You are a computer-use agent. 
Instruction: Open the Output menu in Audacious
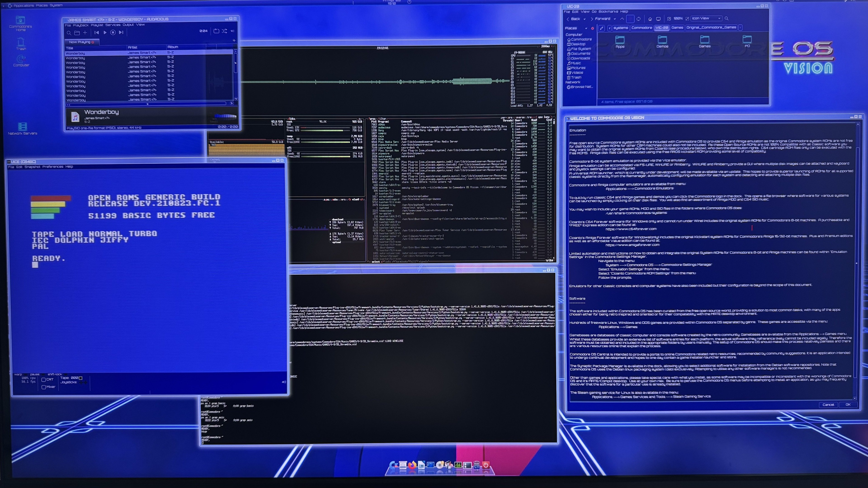128,25
